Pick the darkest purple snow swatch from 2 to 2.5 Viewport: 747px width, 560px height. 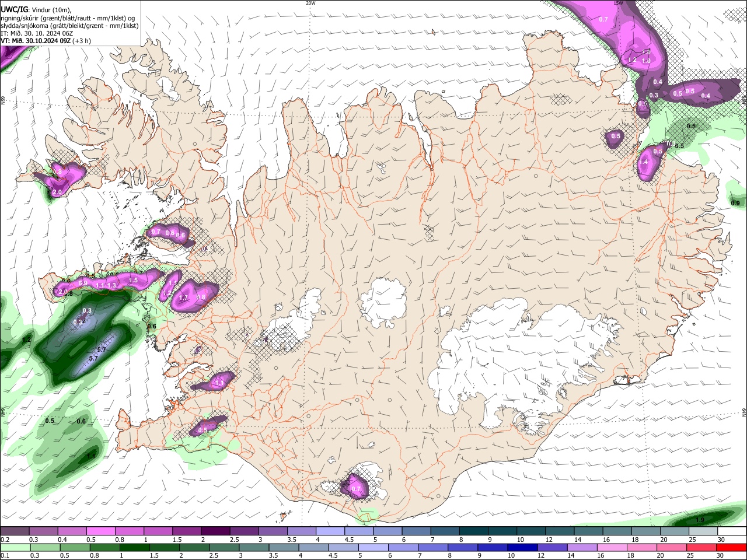pyautogui.click(x=215, y=531)
